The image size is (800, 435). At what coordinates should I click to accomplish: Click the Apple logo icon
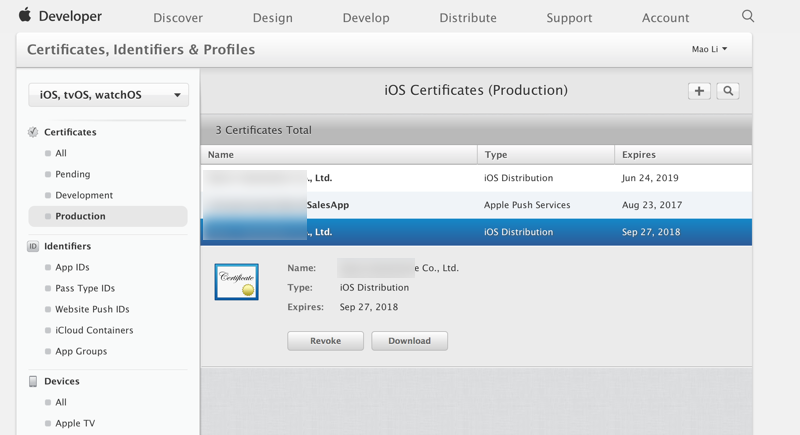(x=24, y=15)
